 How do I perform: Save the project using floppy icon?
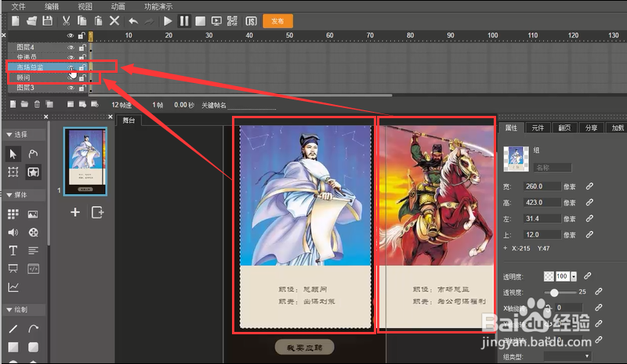pyautogui.click(x=48, y=21)
